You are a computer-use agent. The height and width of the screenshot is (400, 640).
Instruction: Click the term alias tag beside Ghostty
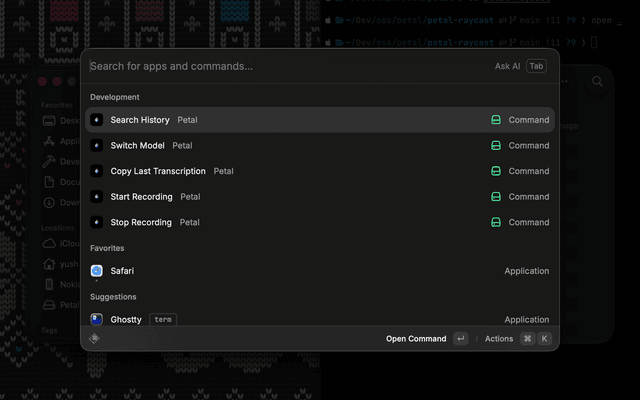coord(163,320)
